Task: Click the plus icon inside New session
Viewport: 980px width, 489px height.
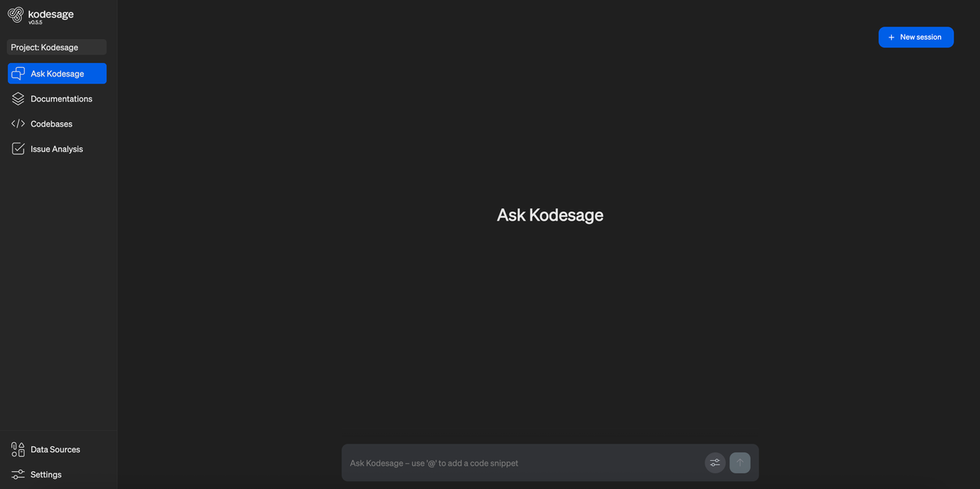Action: pos(889,36)
